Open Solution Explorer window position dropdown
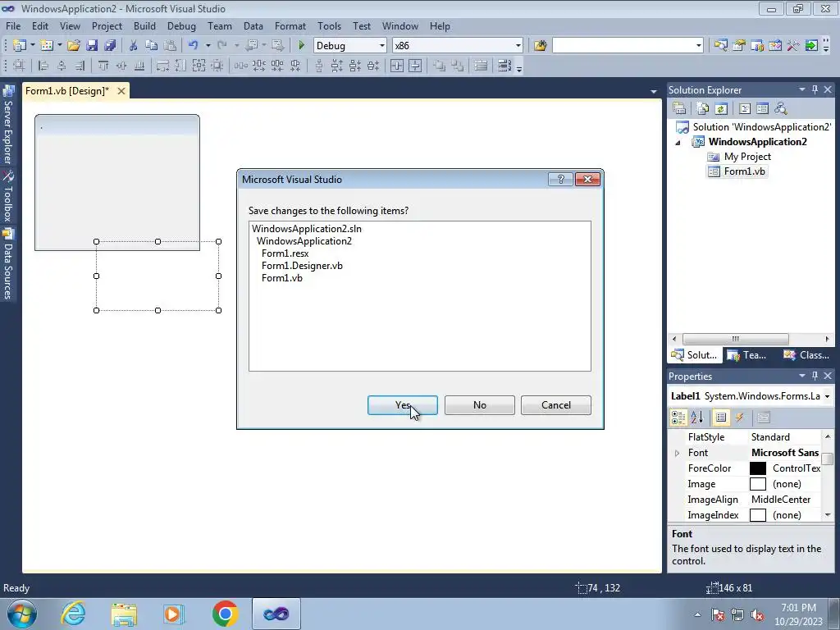Image resolution: width=840 pixels, height=630 pixels. 802,89
